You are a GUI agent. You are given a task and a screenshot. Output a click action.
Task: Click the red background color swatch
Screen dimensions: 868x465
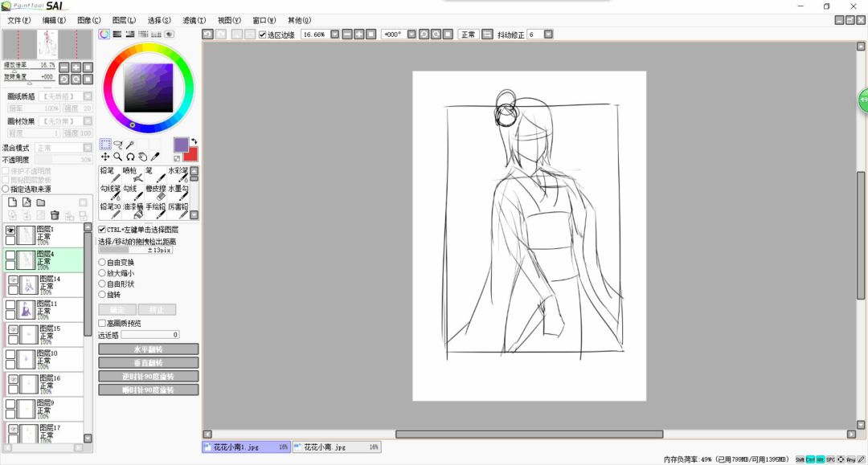(190, 154)
